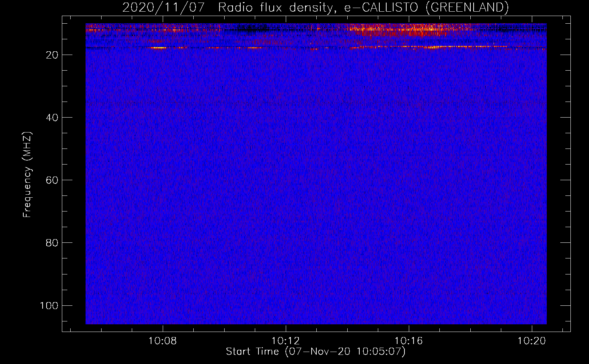
Task: Click the 10:16 time tick label
Action: [x=409, y=341]
